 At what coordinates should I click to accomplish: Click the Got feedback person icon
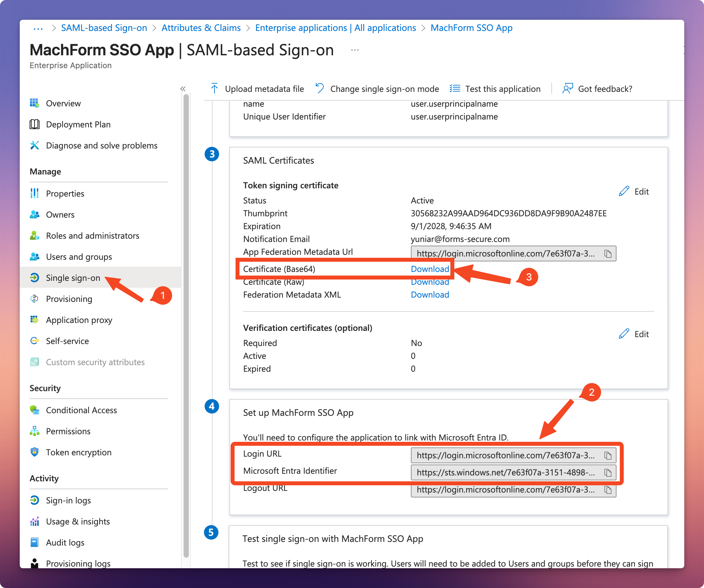[567, 89]
